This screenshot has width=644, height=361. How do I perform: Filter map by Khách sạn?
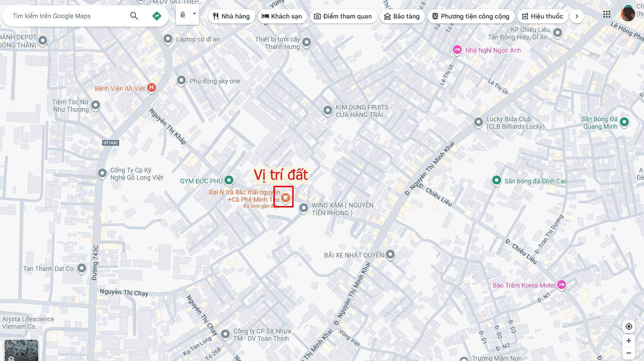(x=282, y=16)
